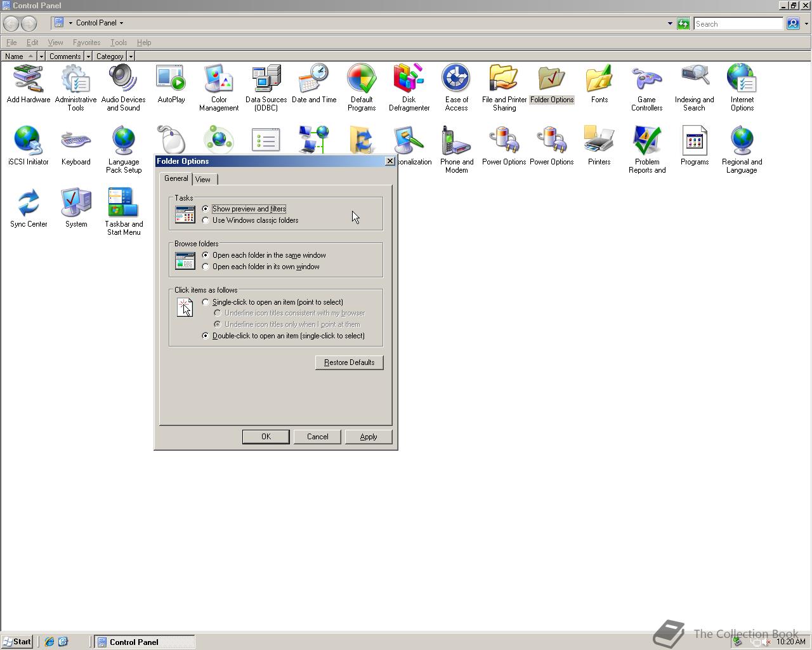Screen dimensions: 812x650
Task: Open the Favorites menu
Action: click(86, 43)
